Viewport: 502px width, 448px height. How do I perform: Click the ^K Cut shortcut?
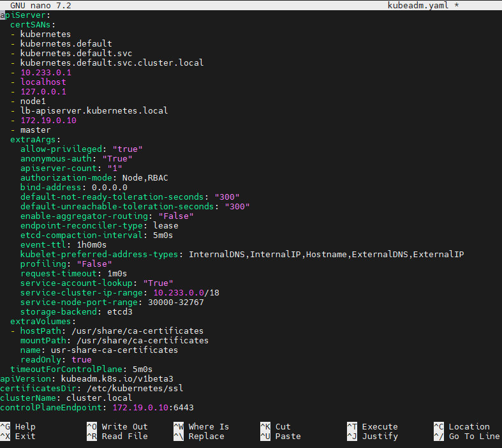tap(276, 426)
